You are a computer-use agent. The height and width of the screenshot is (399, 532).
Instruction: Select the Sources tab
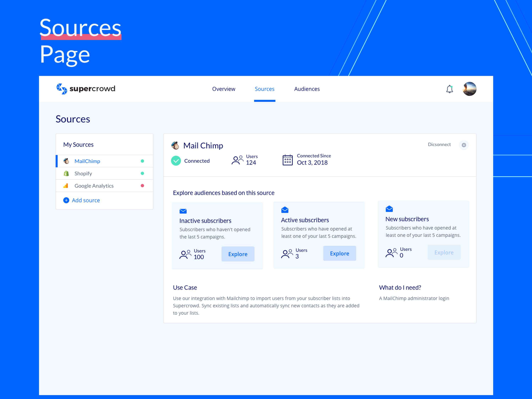click(x=265, y=89)
